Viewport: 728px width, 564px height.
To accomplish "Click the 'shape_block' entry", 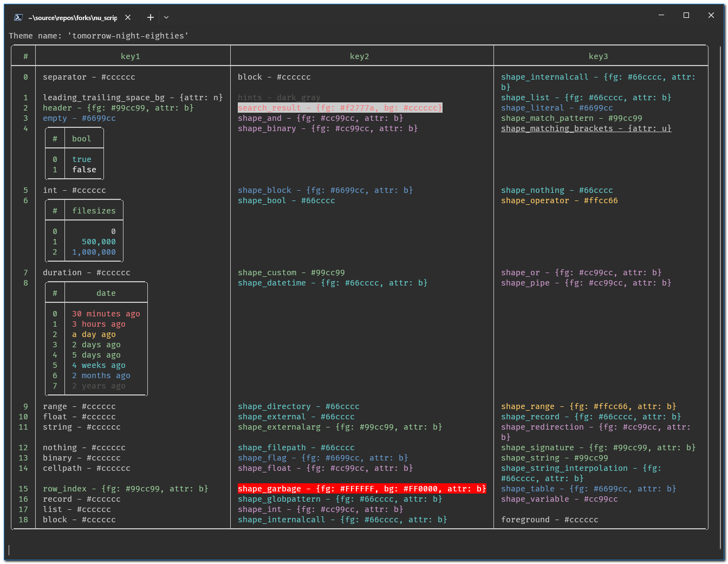I will [326, 190].
